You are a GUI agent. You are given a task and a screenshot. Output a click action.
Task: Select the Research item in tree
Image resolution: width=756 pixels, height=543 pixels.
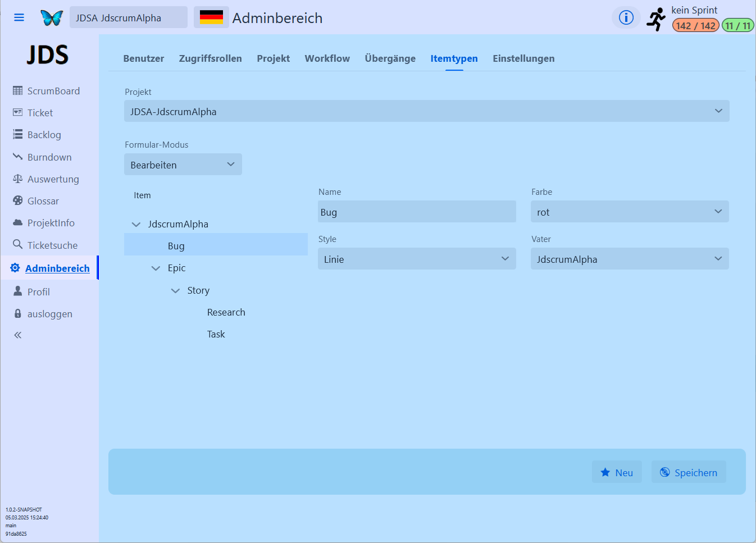[x=226, y=312]
